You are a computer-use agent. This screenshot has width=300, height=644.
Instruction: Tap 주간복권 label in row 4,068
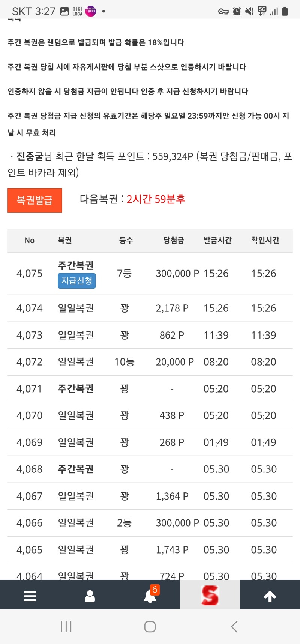[x=76, y=469]
